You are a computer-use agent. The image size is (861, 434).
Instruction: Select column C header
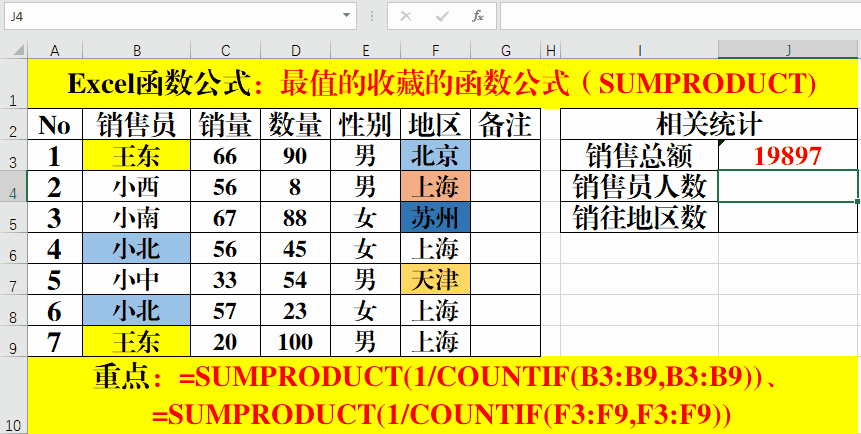click(x=226, y=51)
